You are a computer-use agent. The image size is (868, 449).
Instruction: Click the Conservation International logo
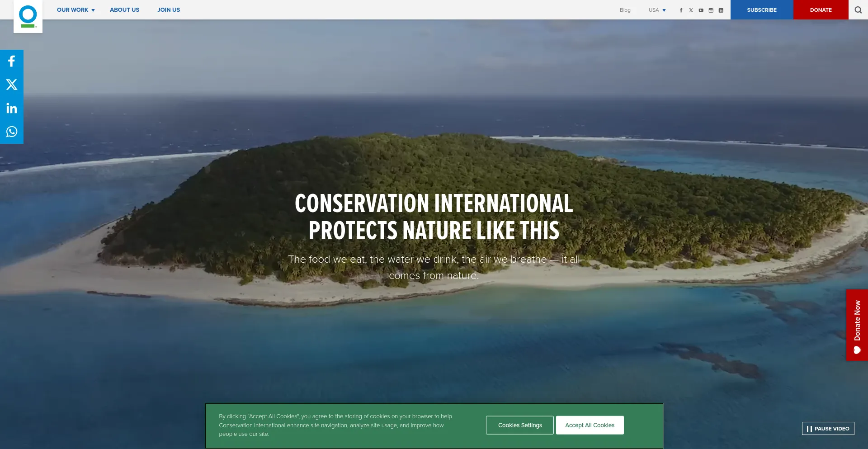click(x=28, y=16)
